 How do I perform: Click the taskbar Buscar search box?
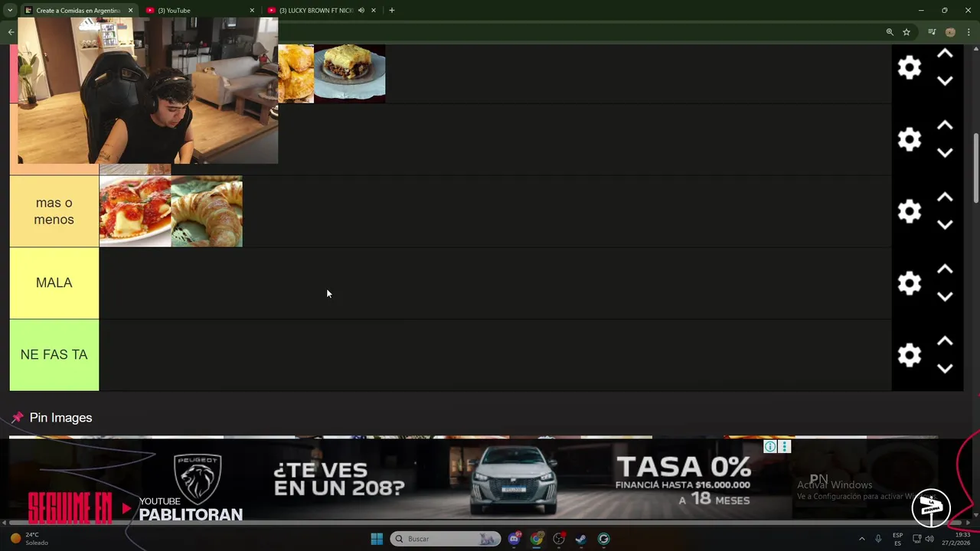(445, 539)
